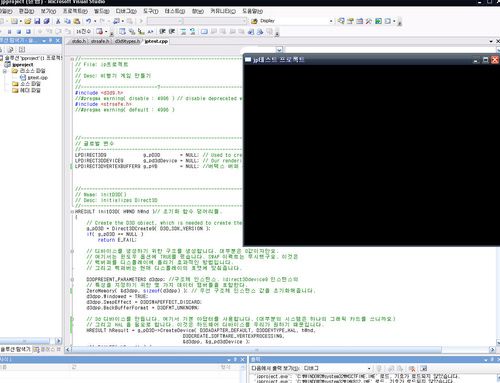500x383 pixels.
Task: Switch to the stdio.h editor tab
Action: point(79,41)
